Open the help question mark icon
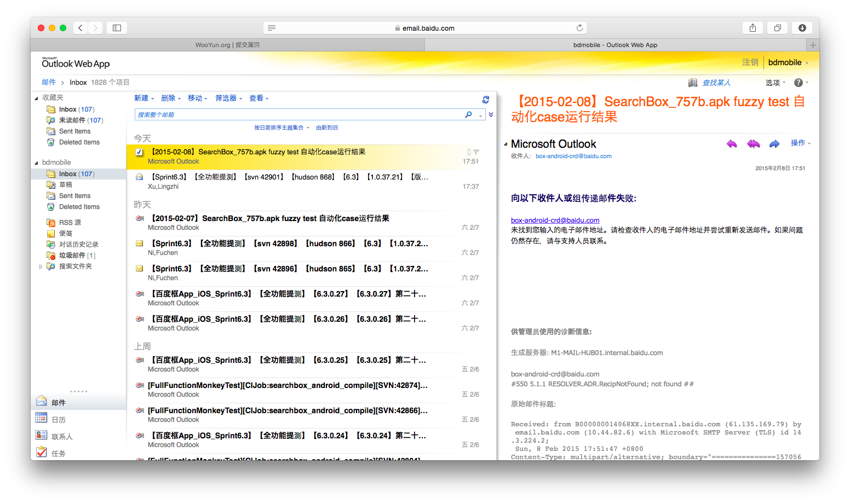The width and height of the screenshot is (850, 504). click(x=799, y=83)
